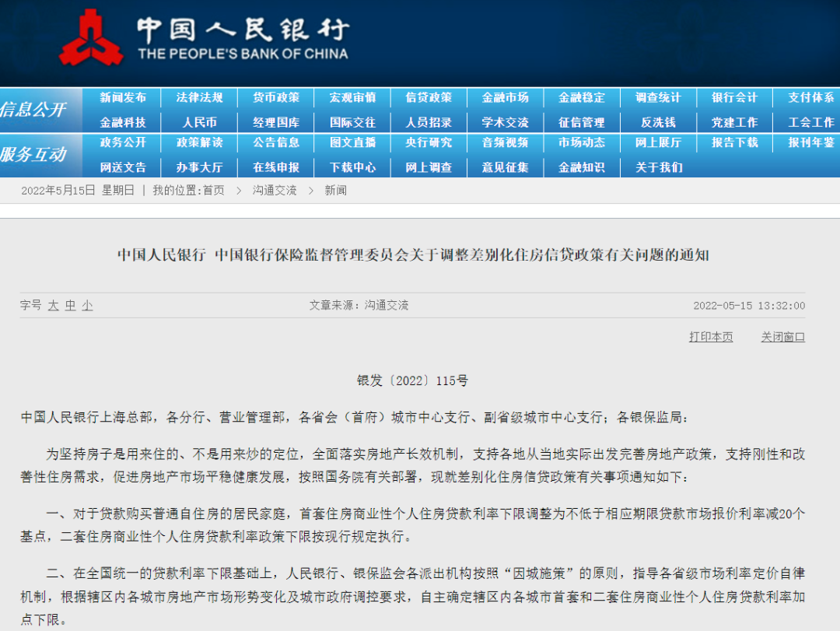Open 宏观审慎 menu item
Screen dimensions: 840x631
352,97
